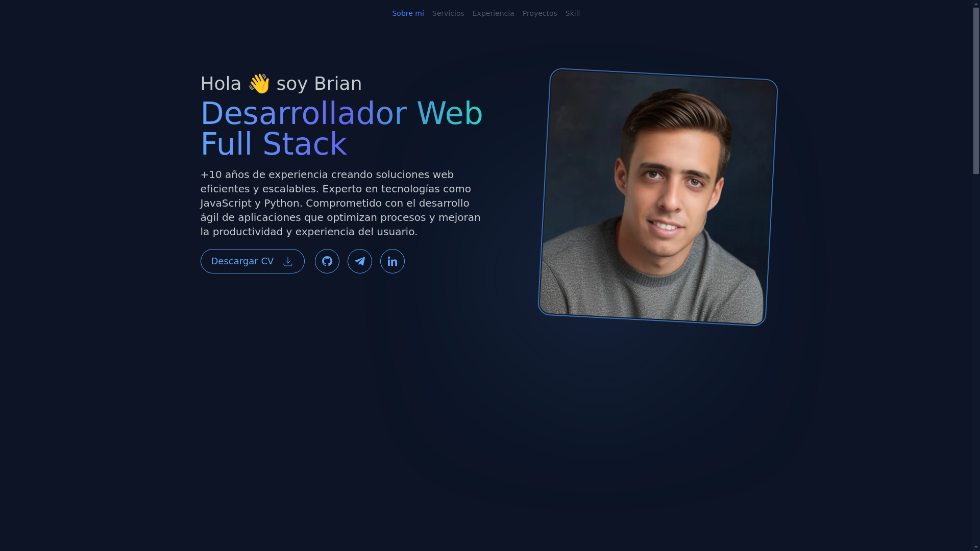Viewport: 980px width, 551px height.
Task: Open the LinkedIn profile icon
Action: pyautogui.click(x=392, y=261)
